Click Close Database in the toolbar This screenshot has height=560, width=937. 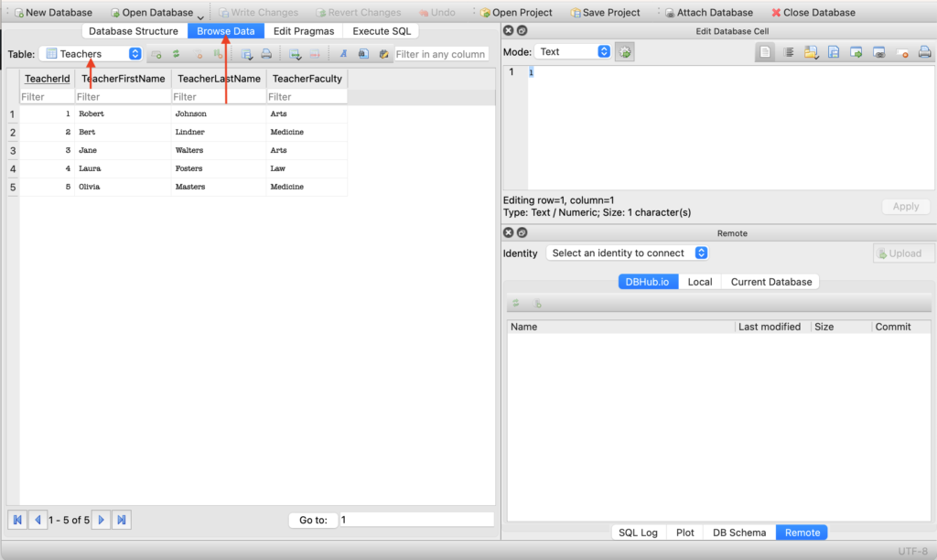pyautogui.click(x=813, y=13)
